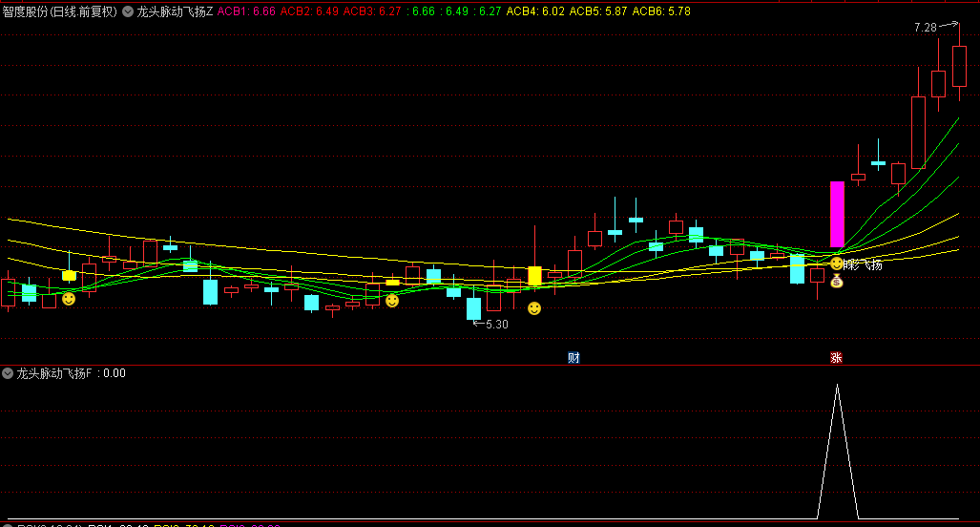Click the smiley icon beside the 彩飞扬 label
The height and width of the screenshot is (527, 980).
[836, 264]
